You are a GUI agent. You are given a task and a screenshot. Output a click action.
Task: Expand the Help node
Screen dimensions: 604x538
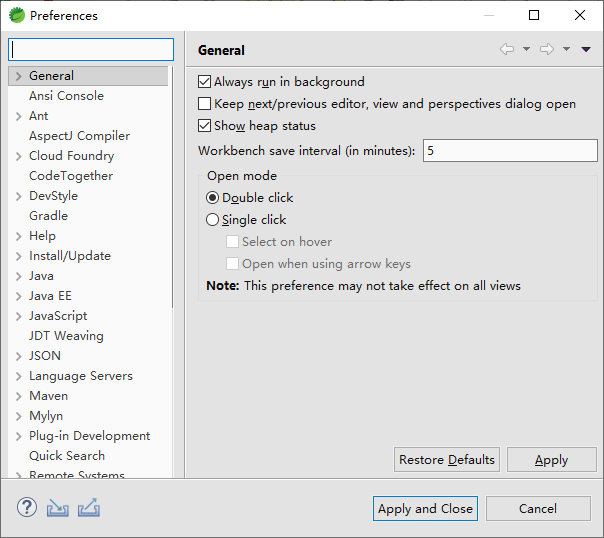18,236
